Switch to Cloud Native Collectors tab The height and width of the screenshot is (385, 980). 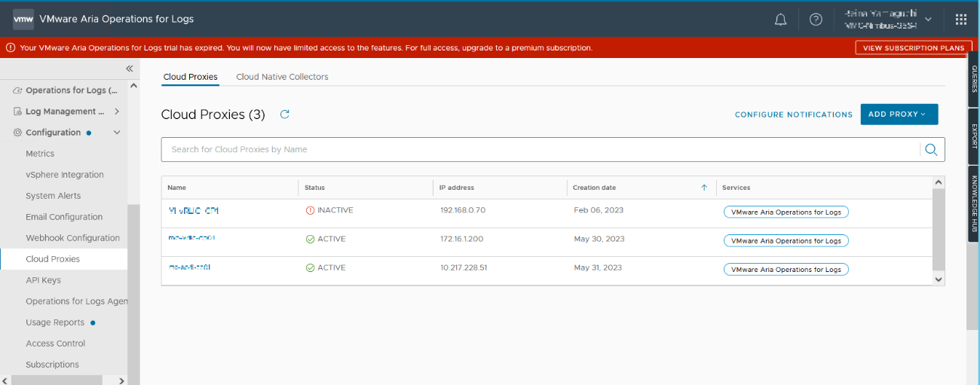[x=282, y=77]
